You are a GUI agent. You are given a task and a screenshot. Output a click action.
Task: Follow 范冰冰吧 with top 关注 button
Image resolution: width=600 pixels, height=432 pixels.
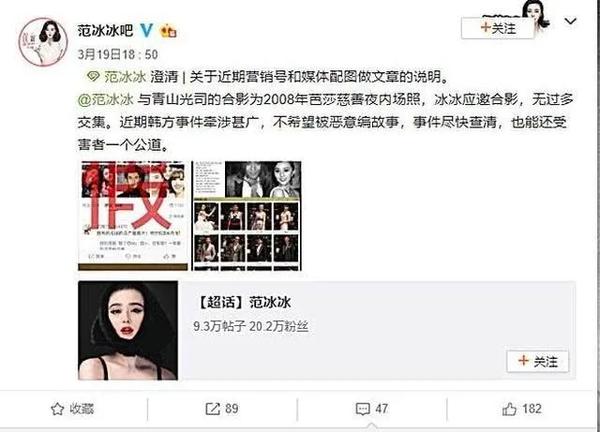[497, 28]
